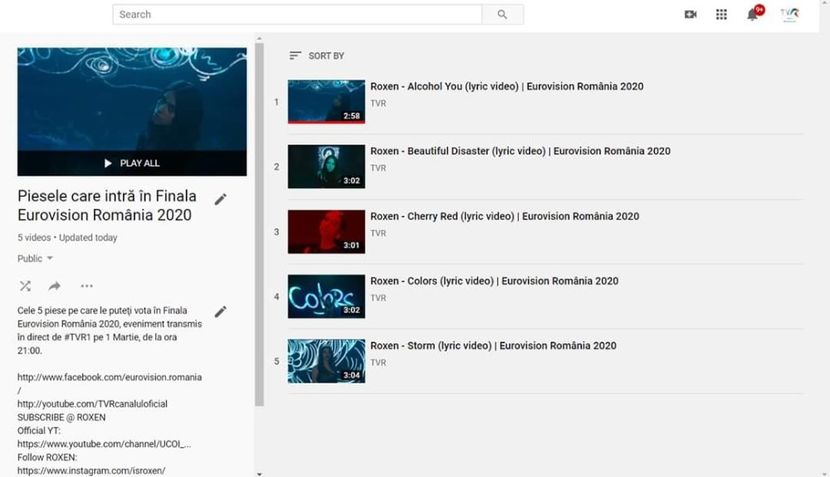Image resolution: width=830 pixels, height=477 pixels.
Task: Click in the Search input field
Action: click(x=297, y=14)
